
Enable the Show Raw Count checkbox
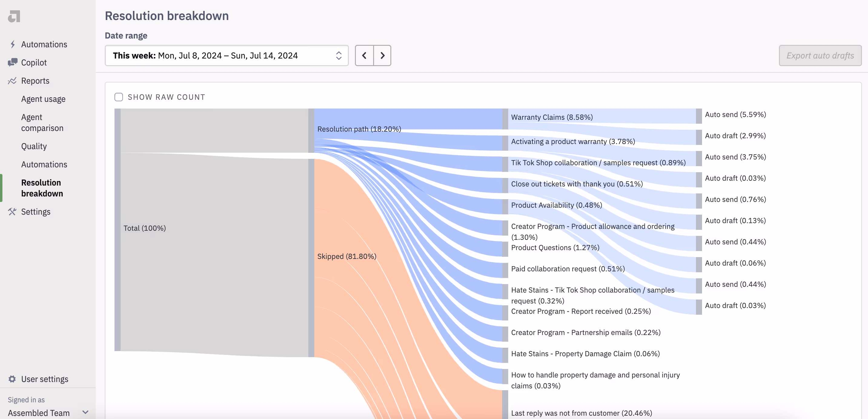[x=119, y=97]
